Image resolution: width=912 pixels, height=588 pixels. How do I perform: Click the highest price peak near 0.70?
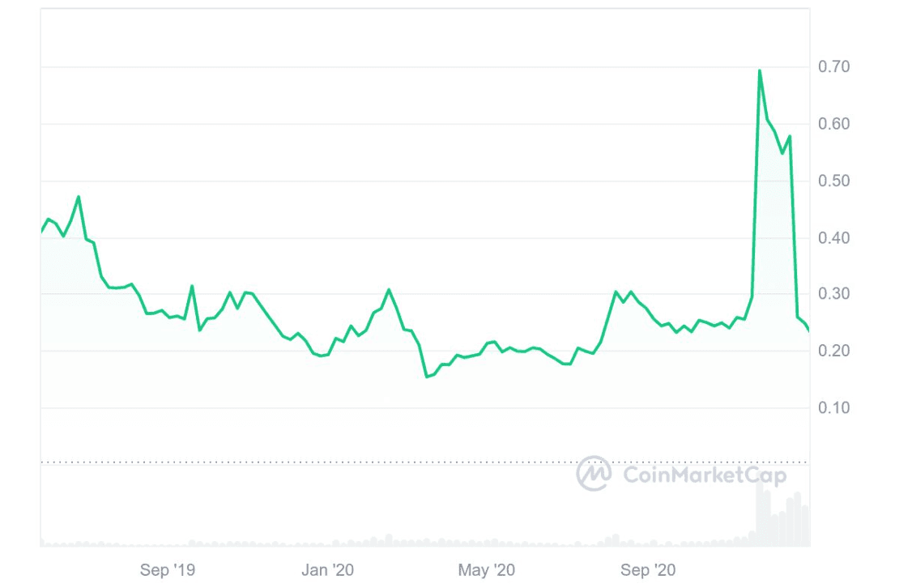[759, 70]
